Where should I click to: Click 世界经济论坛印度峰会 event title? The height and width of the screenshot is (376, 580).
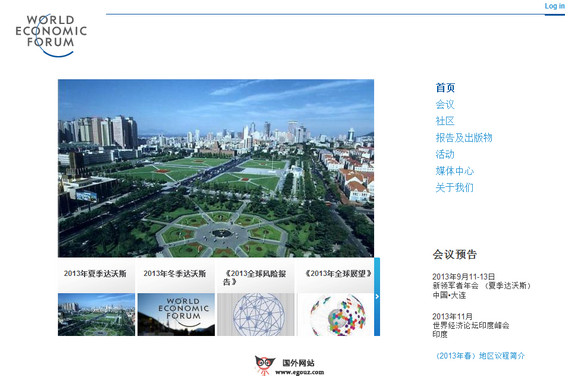click(x=471, y=325)
